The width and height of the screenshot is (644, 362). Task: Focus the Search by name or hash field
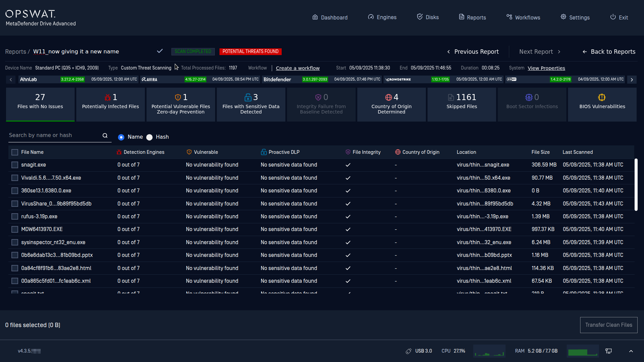(x=54, y=135)
